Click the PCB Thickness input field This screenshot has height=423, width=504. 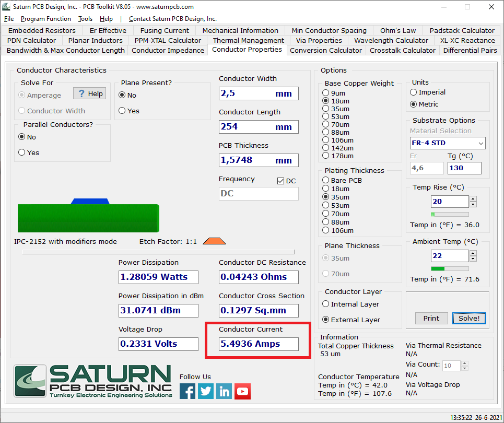coord(259,160)
